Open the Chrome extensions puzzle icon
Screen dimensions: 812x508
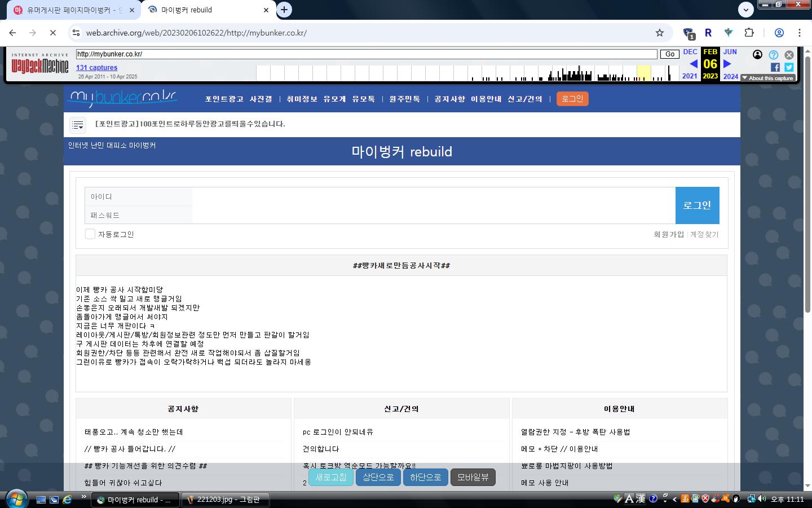click(x=749, y=33)
